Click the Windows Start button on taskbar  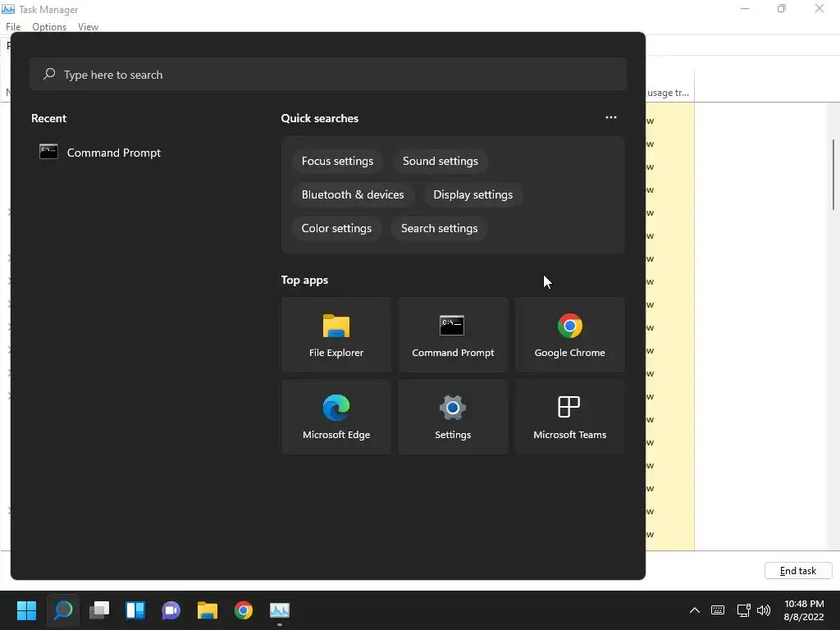point(27,610)
